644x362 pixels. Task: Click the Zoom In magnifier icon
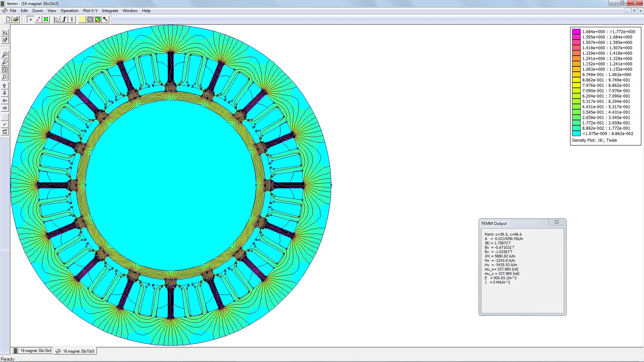pyautogui.click(x=5, y=54)
